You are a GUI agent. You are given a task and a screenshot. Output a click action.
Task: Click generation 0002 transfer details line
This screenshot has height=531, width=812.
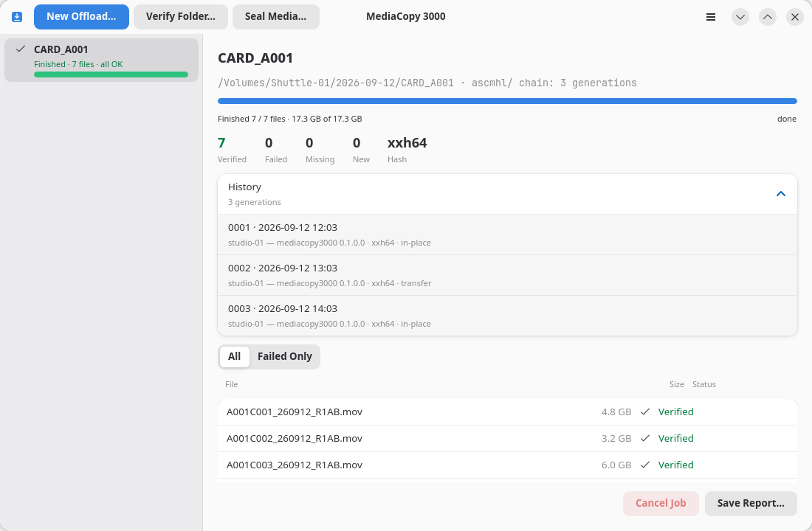329,284
